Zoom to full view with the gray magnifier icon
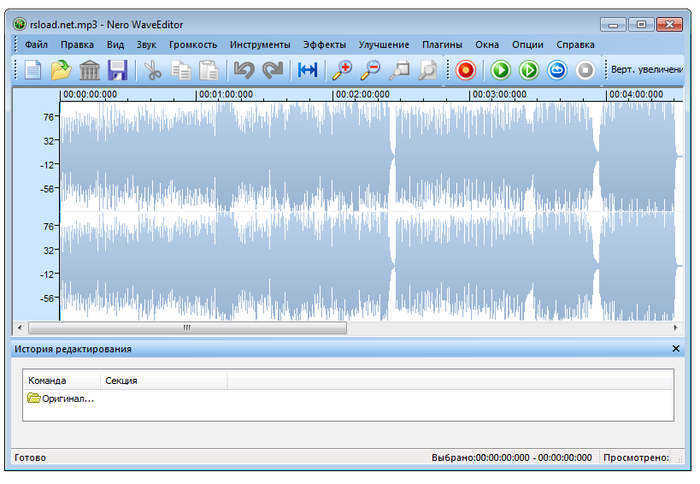Screen dimensions: 700x484 point(427,71)
